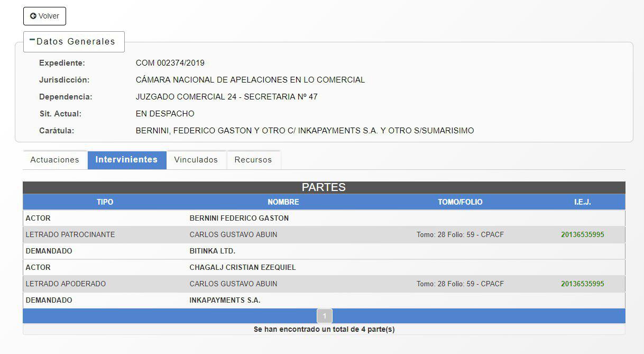Click DEMANDADO cell beside BITINKA LTD.

pos(49,251)
